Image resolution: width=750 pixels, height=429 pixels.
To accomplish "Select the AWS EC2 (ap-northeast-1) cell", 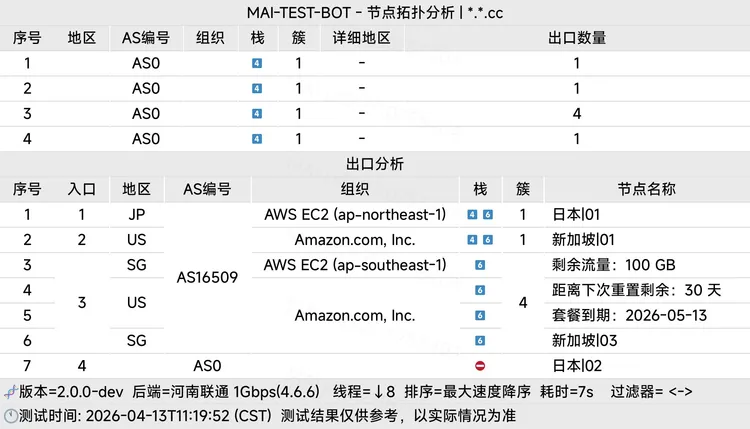I will click(x=355, y=215).
